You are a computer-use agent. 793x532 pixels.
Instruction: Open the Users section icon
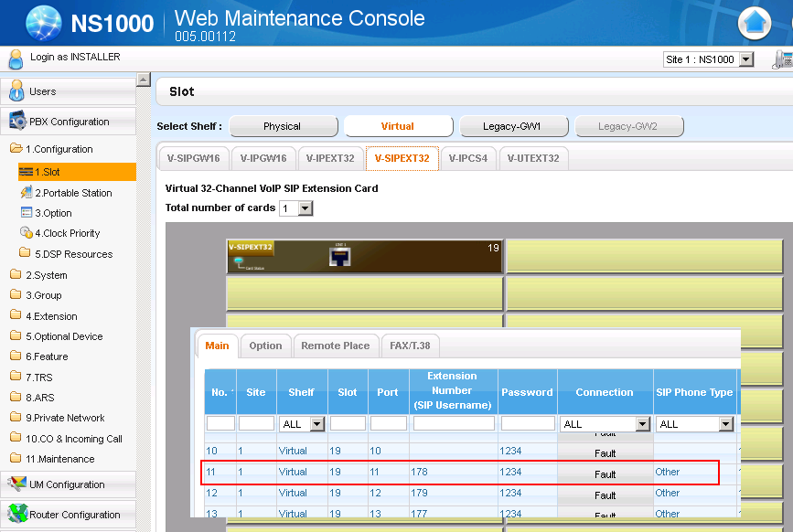tap(16, 91)
